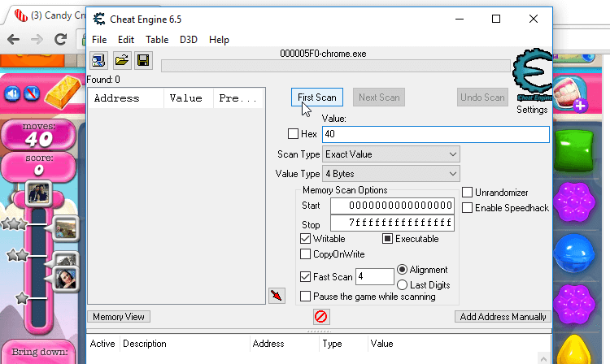Click the Settings label under the logo
610x364 pixels.
click(x=532, y=110)
